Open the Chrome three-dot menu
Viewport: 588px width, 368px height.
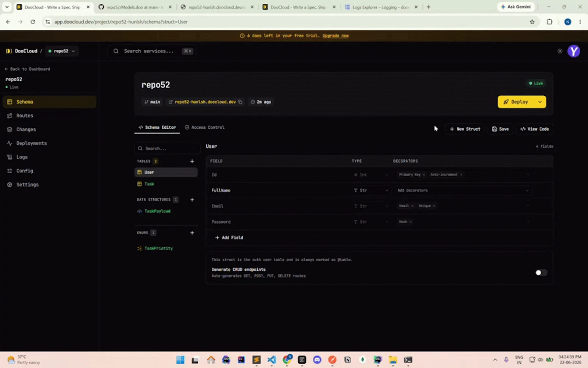click(580, 22)
